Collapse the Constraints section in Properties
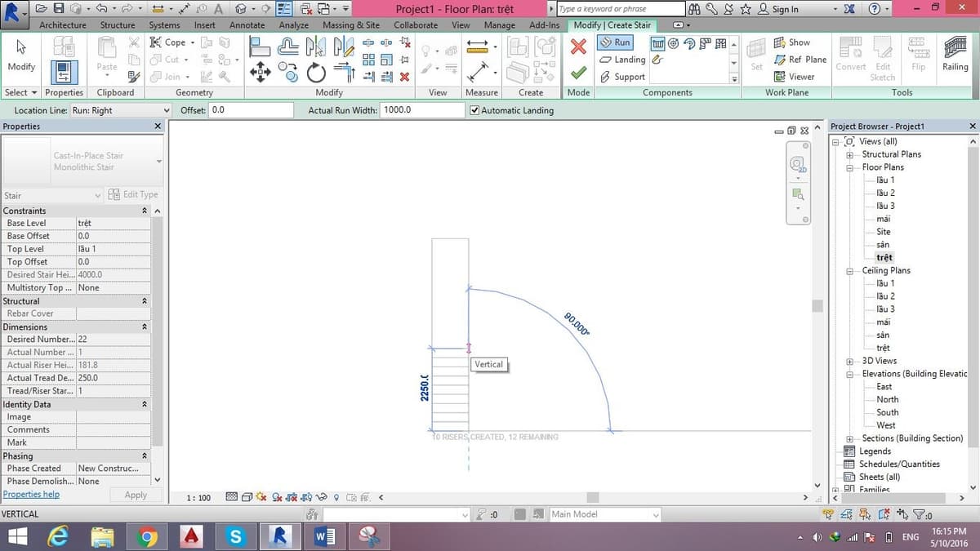 tap(145, 211)
